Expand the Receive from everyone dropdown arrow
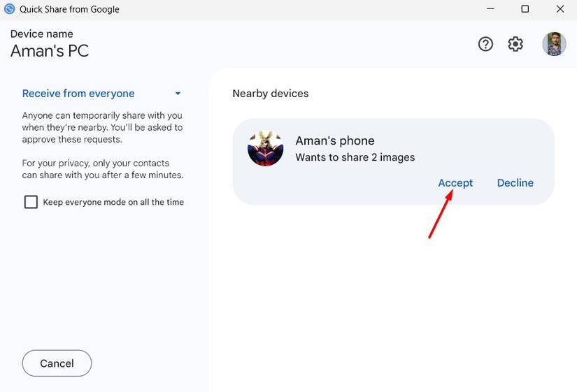The height and width of the screenshot is (392, 577). click(178, 94)
